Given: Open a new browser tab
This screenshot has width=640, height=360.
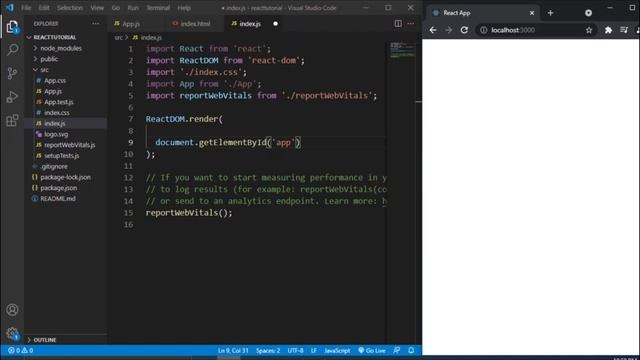Looking at the screenshot, I should [550, 13].
